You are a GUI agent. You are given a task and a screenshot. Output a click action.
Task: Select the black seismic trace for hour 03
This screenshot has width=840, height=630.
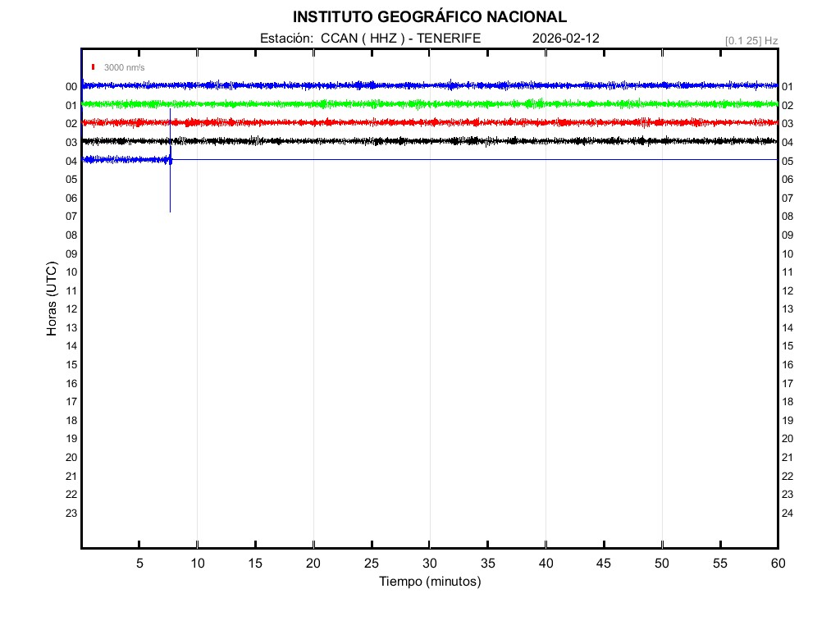pyautogui.click(x=427, y=141)
